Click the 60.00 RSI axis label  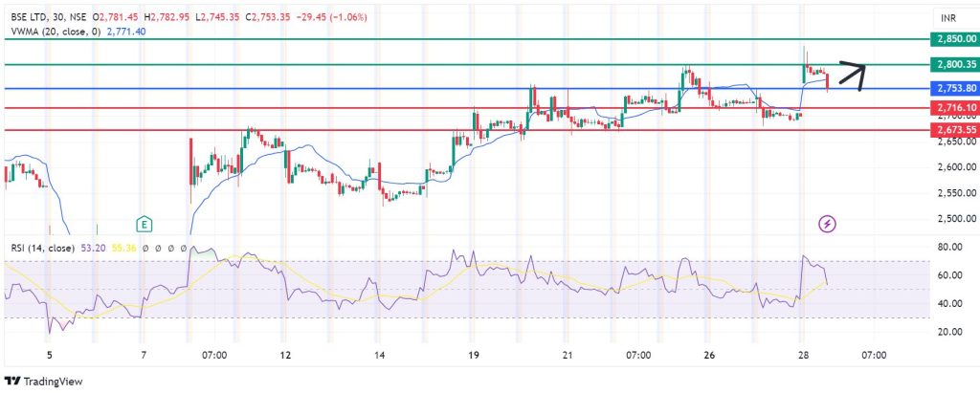pos(948,275)
